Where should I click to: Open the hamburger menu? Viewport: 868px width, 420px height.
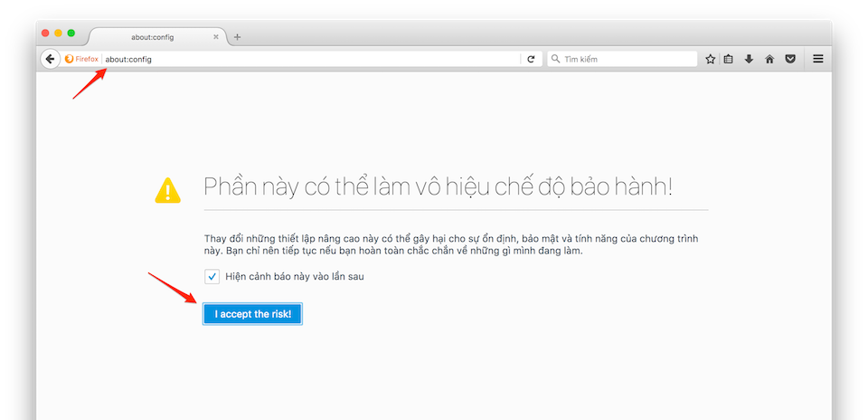(x=818, y=59)
